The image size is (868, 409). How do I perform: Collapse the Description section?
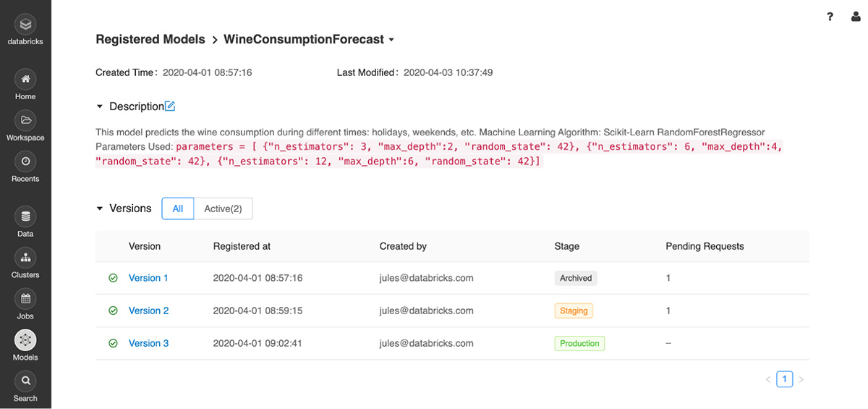tap(100, 106)
